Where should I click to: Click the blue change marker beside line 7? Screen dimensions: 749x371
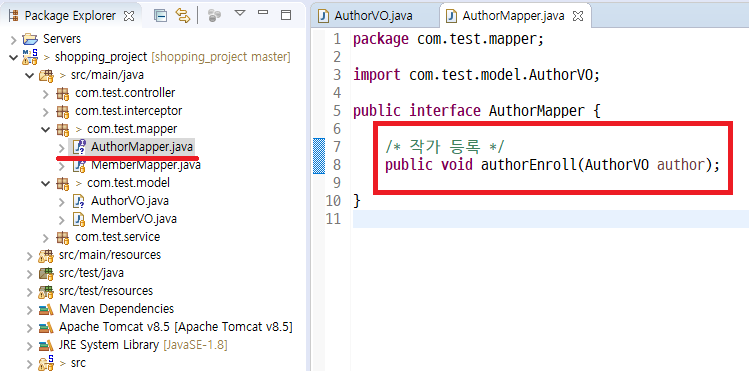pyautogui.click(x=319, y=156)
